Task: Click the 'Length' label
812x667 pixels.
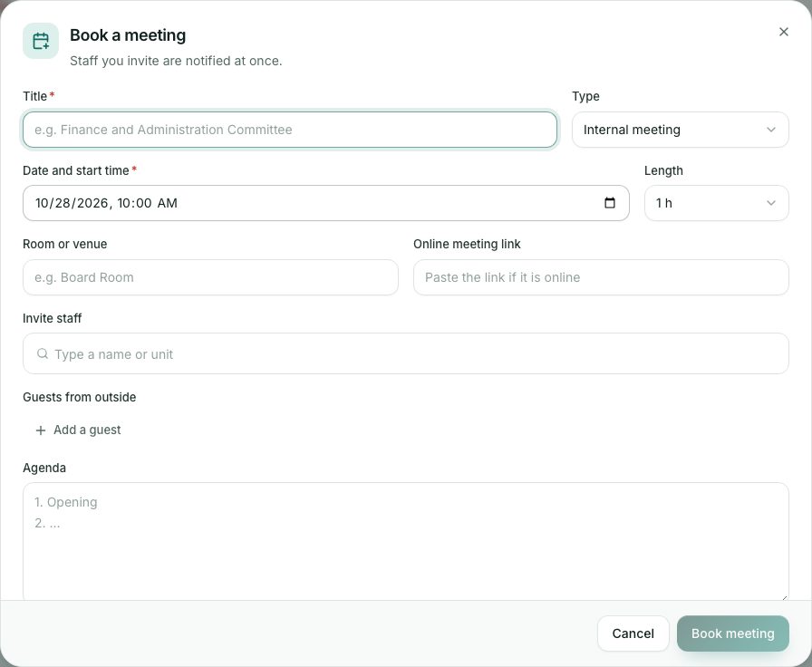Action: coord(663,171)
